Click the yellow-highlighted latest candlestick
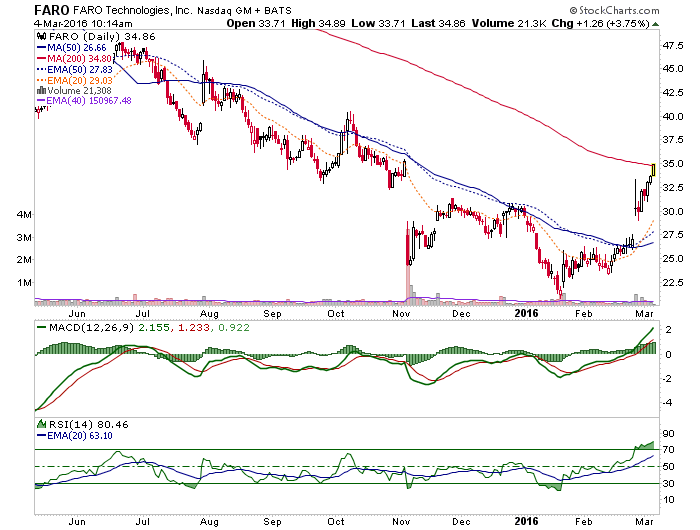The image size is (700, 530). pos(654,170)
